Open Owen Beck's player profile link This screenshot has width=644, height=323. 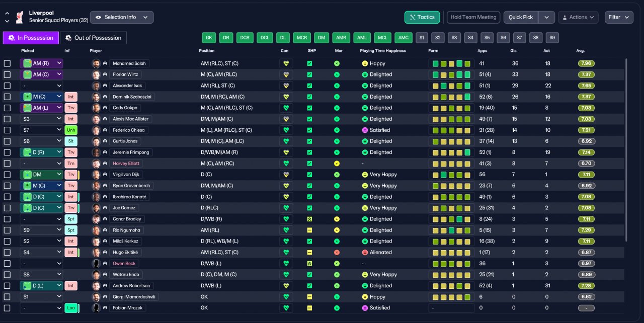[123, 264]
